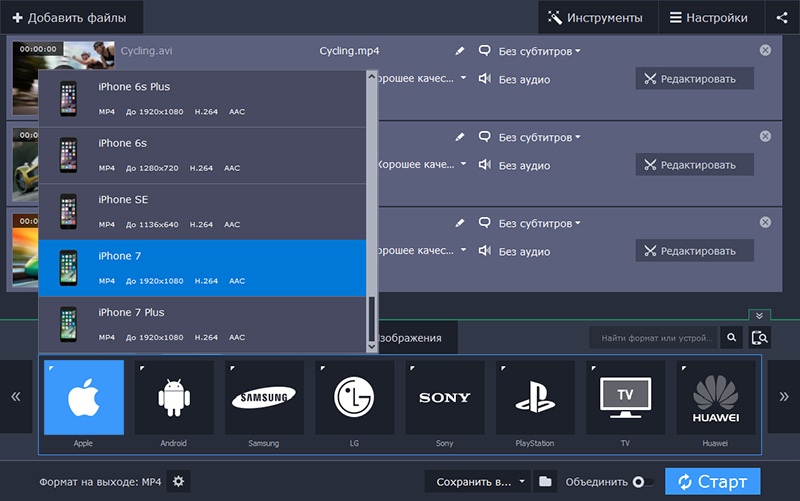Image resolution: width=800 pixels, height=501 pixels.
Task: Click Добавить файлы button
Action: 71,17
